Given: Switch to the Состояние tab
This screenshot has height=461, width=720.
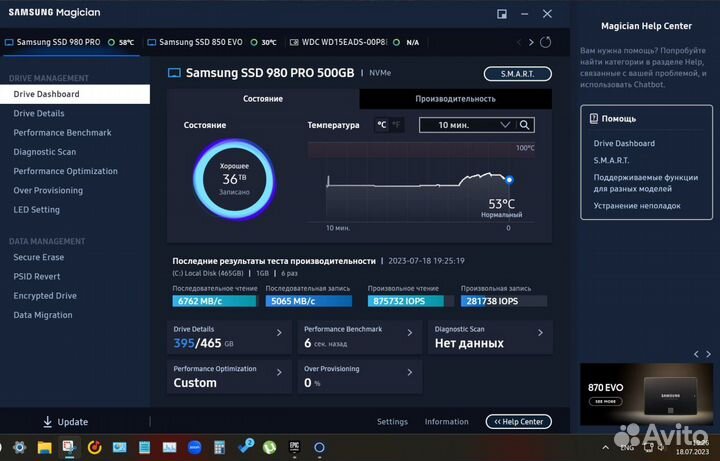Looking at the screenshot, I should [263, 99].
